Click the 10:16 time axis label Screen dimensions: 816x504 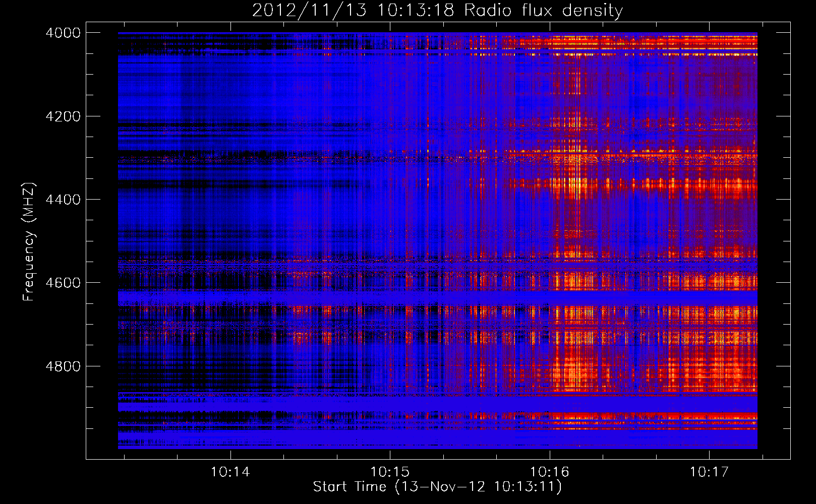pyautogui.click(x=549, y=472)
